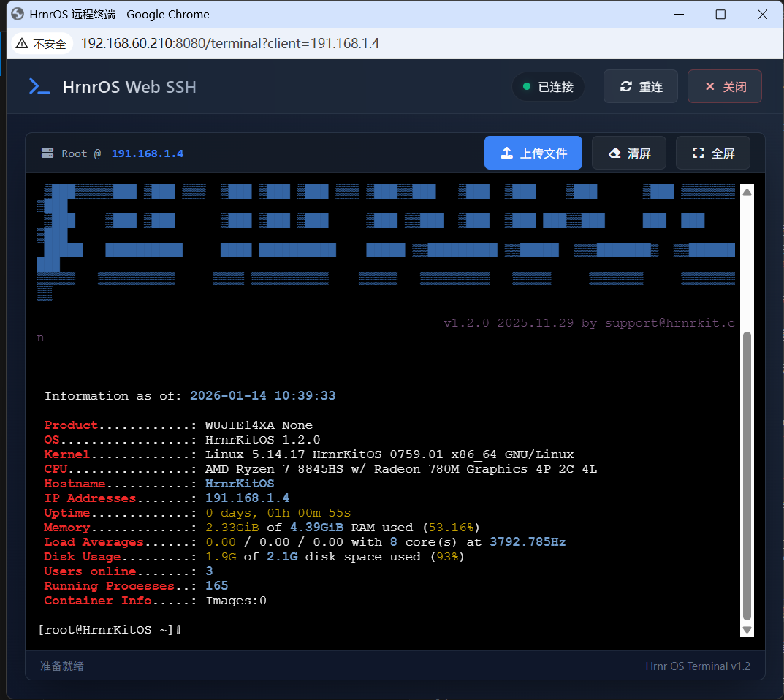Click the HrnrOS terminal prompt logo
This screenshot has height=700, width=784.
(x=39, y=87)
